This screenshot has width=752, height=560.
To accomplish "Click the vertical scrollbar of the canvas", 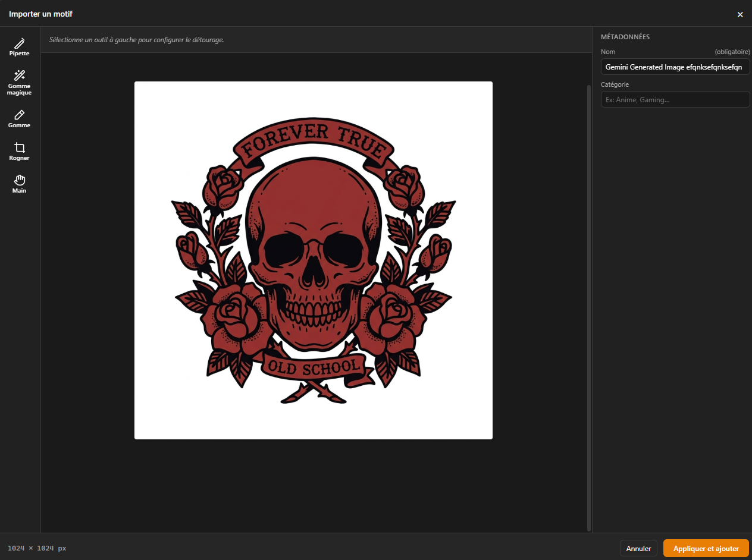I will click(589, 307).
